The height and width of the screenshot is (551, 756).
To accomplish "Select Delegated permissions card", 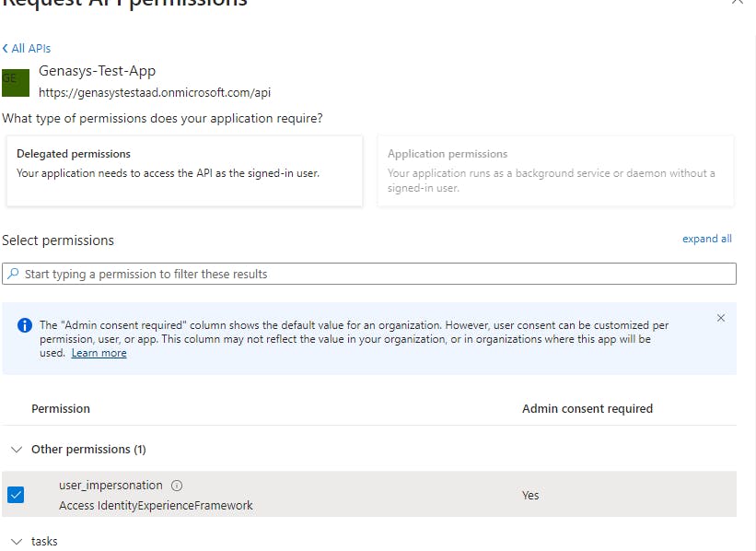I will click(x=185, y=171).
